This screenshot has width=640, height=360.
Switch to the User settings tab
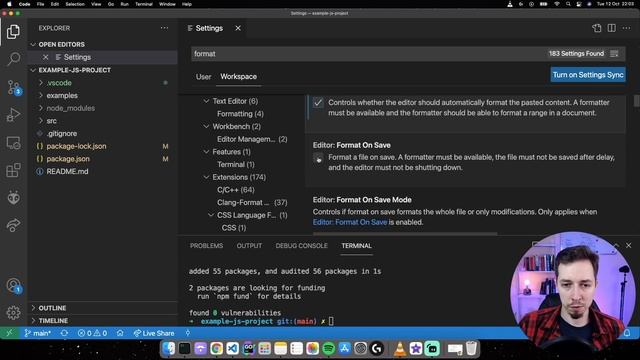point(203,77)
